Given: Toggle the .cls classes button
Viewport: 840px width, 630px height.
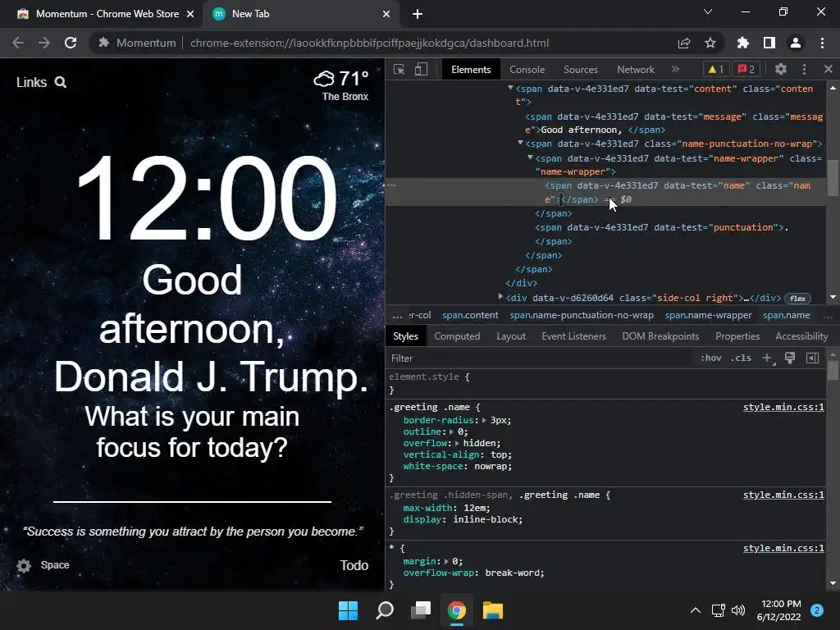Looking at the screenshot, I should tap(741, 358).
